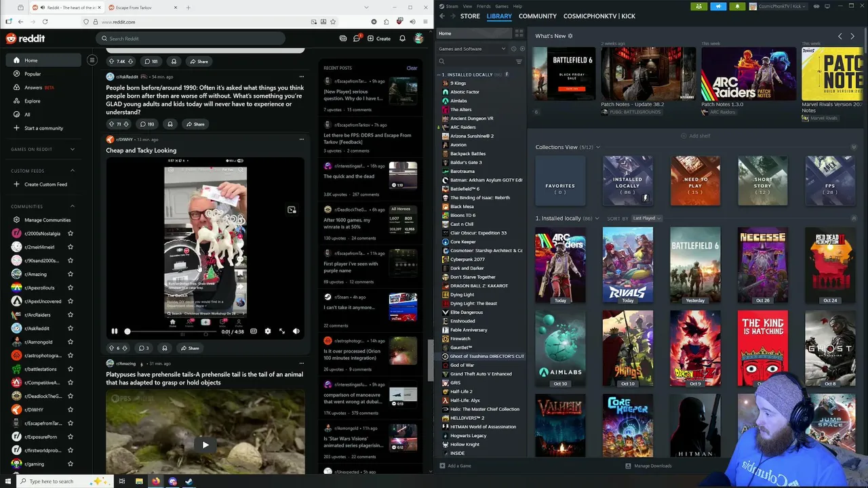The image size is (868, 488).
Task: Favorite r/Amazing with its star
Action: [x=70, y=274]
